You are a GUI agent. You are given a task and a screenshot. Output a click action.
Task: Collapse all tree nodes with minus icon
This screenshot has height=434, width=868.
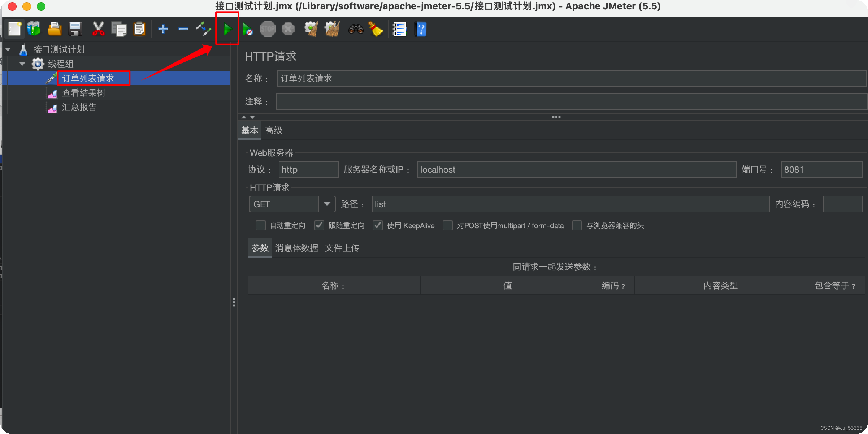183,29
